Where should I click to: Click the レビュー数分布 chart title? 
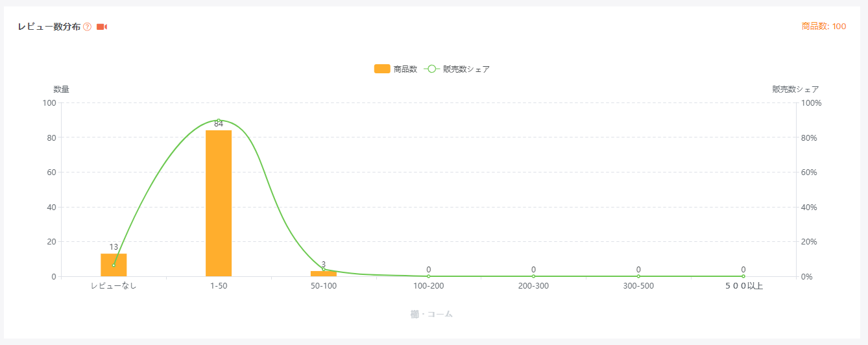point(49,27)
